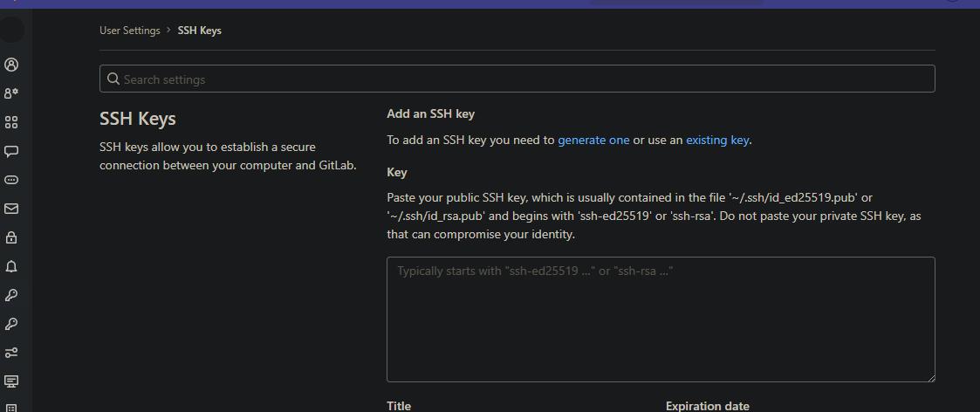The image size is (980, 412).
Task: Follow the "generate one" link
Action: pos(593,140)
